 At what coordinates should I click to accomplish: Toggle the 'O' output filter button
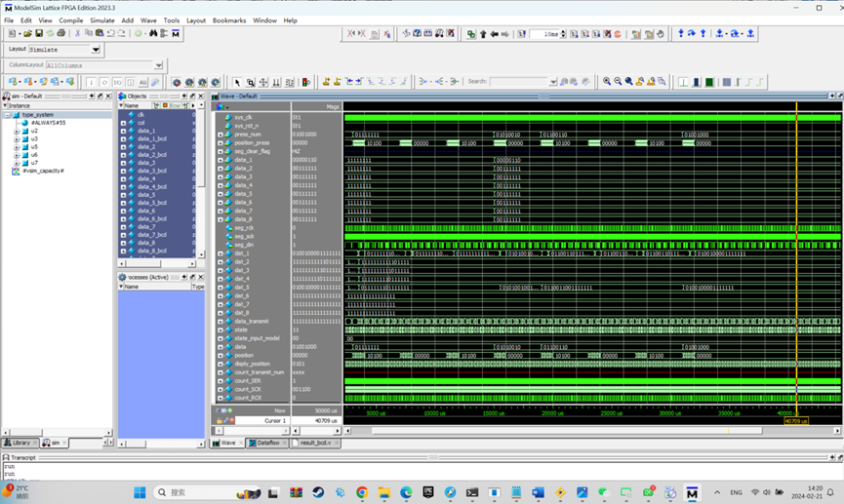pos(103,82)
